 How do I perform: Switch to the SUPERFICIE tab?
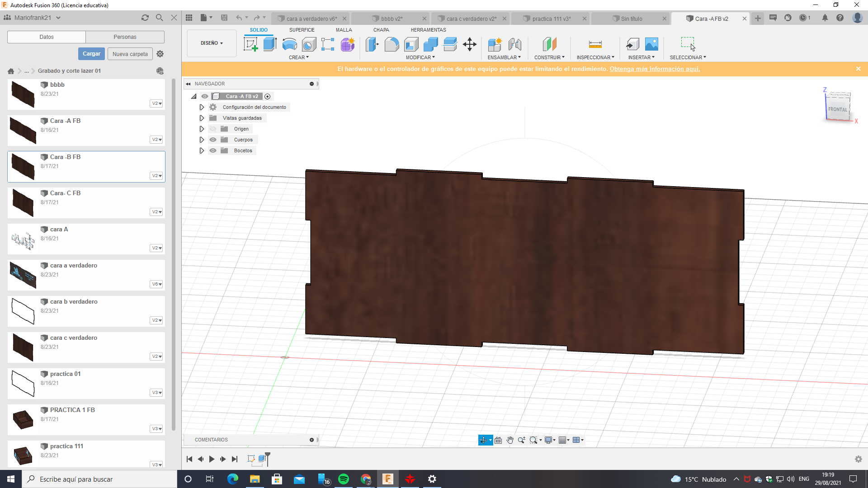(x=302, y=30)
